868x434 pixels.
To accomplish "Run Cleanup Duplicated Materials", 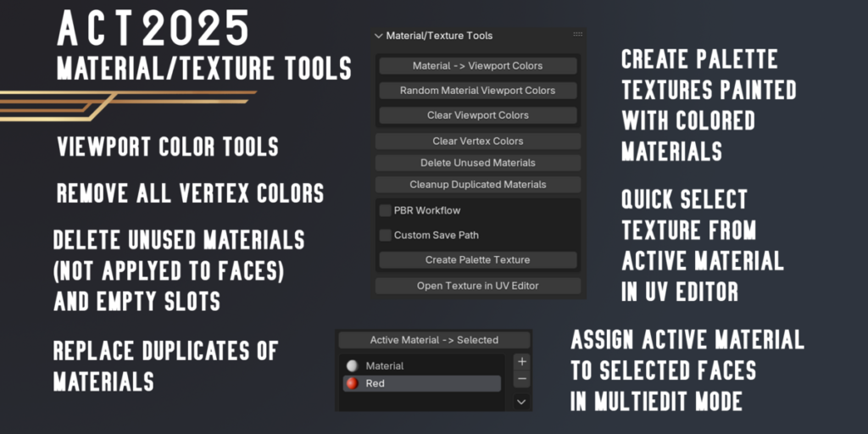I will (x=477, y=184).
